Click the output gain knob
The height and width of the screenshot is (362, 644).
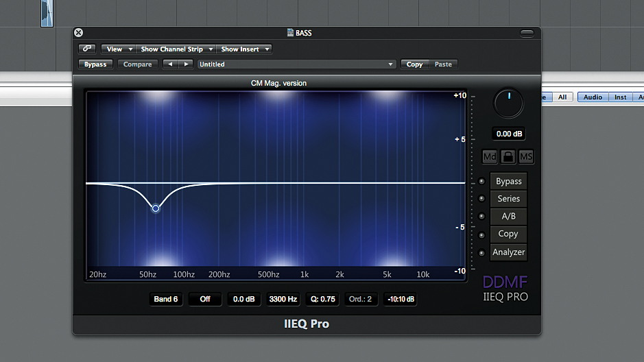click(508, 103)
